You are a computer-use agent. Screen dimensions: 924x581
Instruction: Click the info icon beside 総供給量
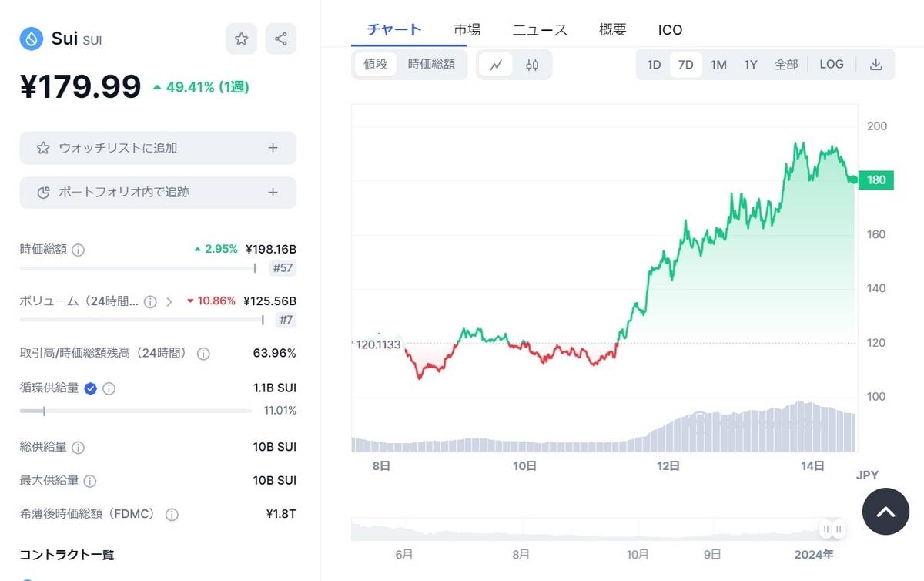pos(79,447)
